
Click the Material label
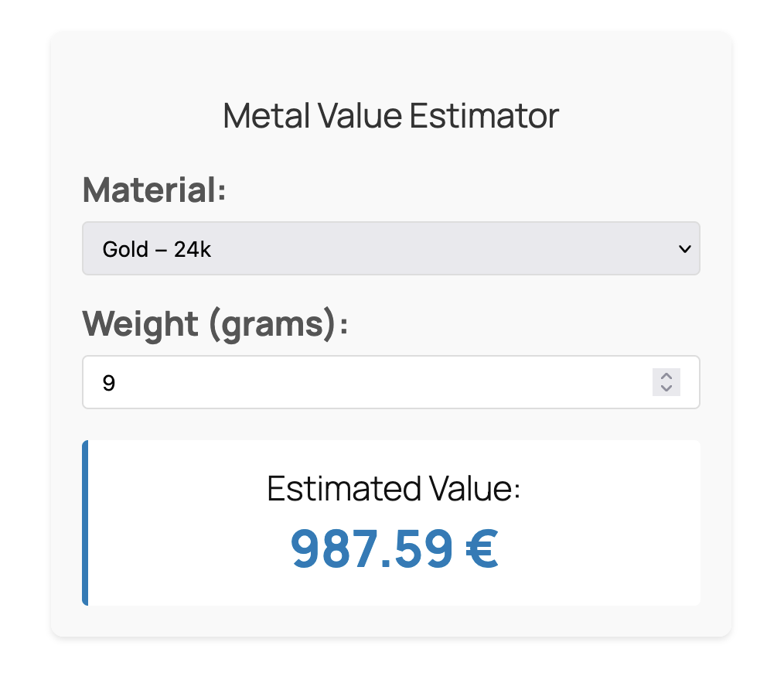click(x=155, y=190)
